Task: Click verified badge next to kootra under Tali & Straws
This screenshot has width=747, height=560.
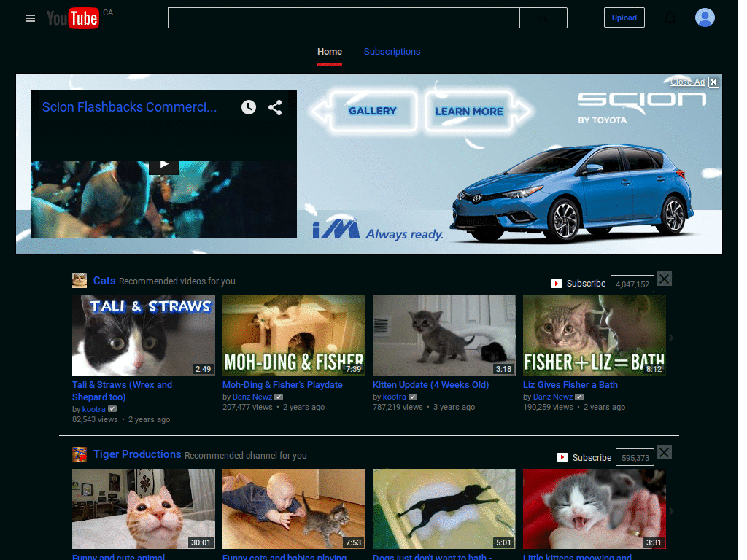Action: coord(112,409)
